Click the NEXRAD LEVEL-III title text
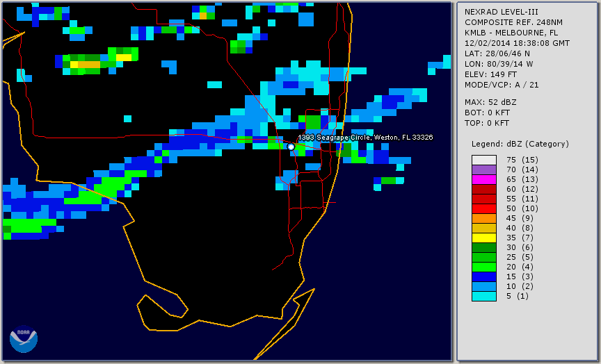The width and height of the screenshot is (601, 364). (x=502, y=12)
